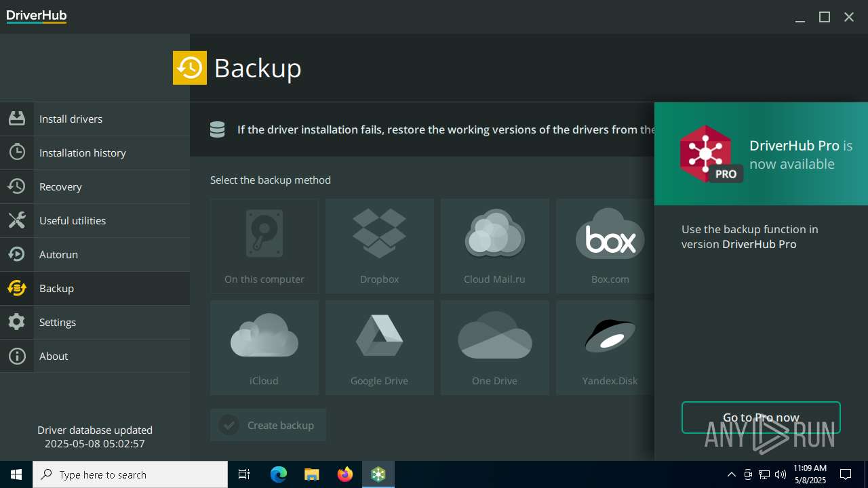Open Settings section label
868x488 pixels.
click(58, 323)
